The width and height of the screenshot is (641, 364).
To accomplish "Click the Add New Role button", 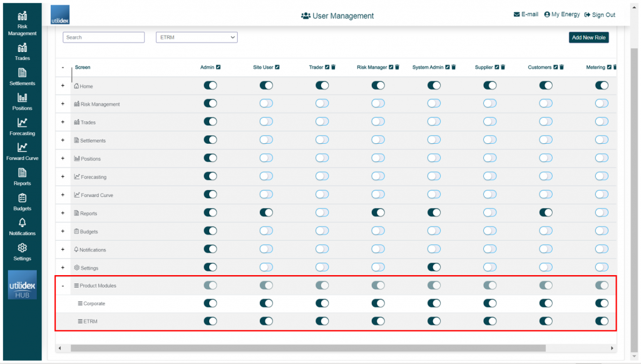I will pos(588,37).
